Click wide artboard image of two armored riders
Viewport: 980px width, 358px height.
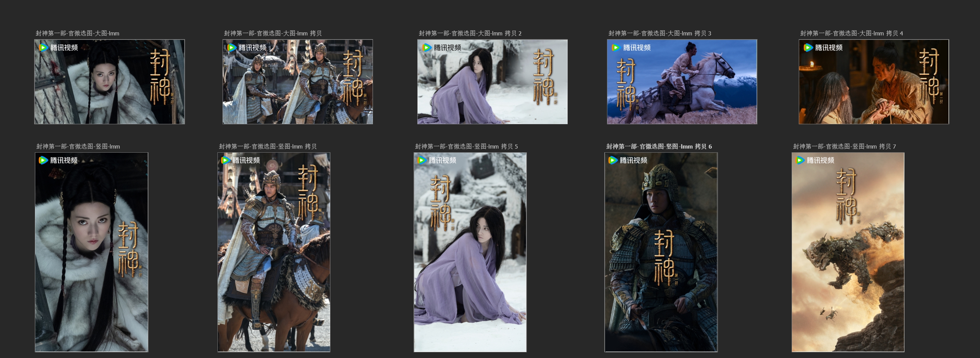point(298,82)
